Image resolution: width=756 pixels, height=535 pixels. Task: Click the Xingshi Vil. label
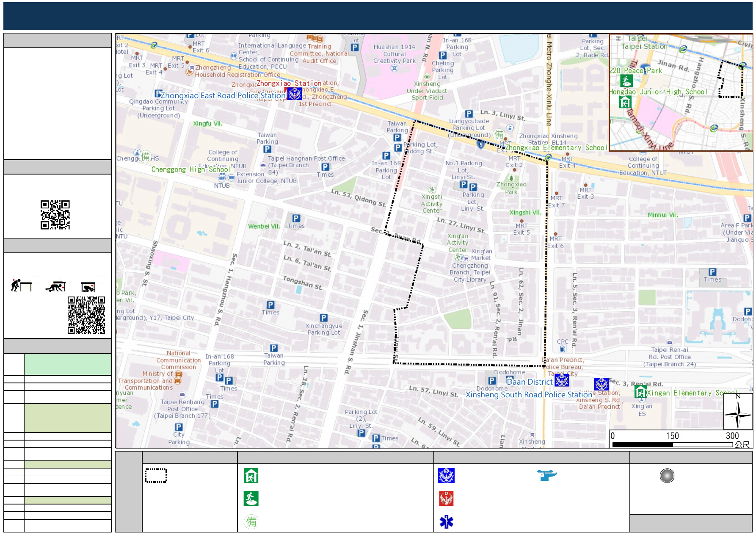pos(525,213)
